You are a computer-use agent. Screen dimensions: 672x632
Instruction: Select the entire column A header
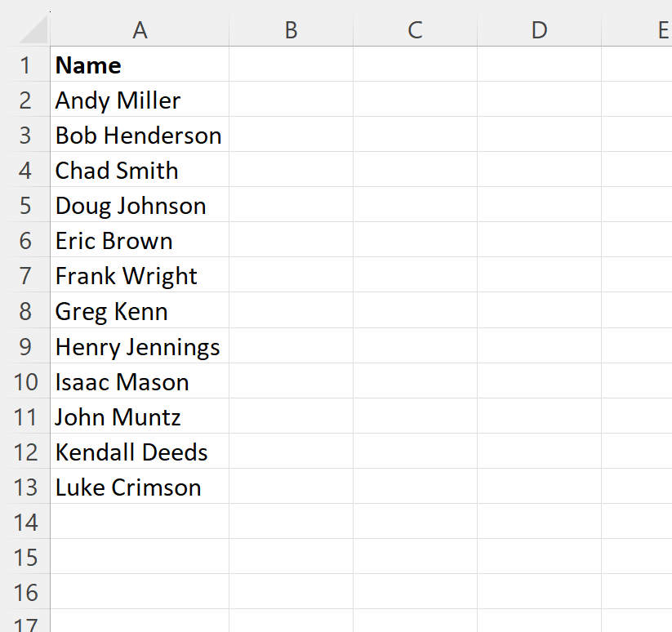click(140, 29)
